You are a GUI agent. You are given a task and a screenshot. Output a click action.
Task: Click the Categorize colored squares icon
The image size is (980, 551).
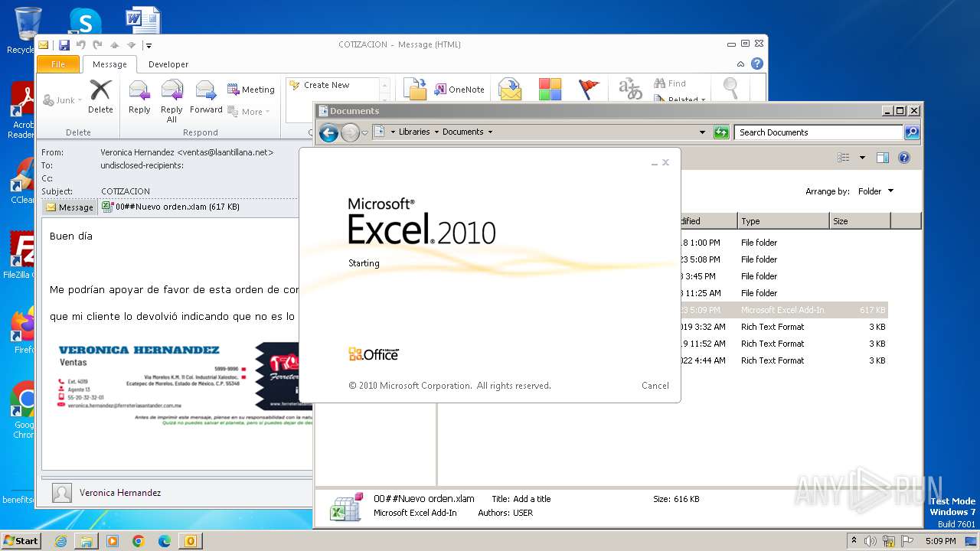click(550, 89)
